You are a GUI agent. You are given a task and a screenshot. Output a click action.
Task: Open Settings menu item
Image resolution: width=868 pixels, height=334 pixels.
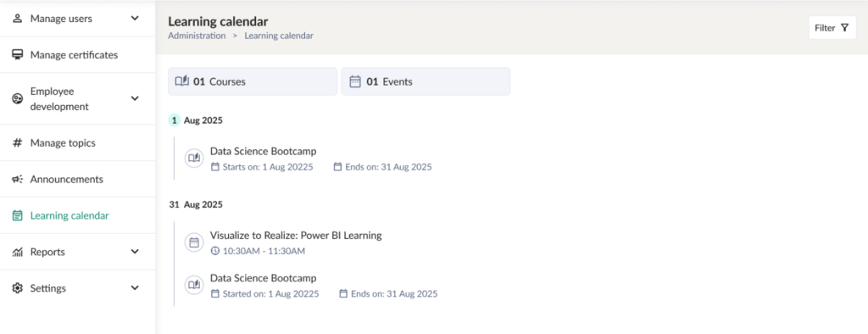tap(77, 288)
